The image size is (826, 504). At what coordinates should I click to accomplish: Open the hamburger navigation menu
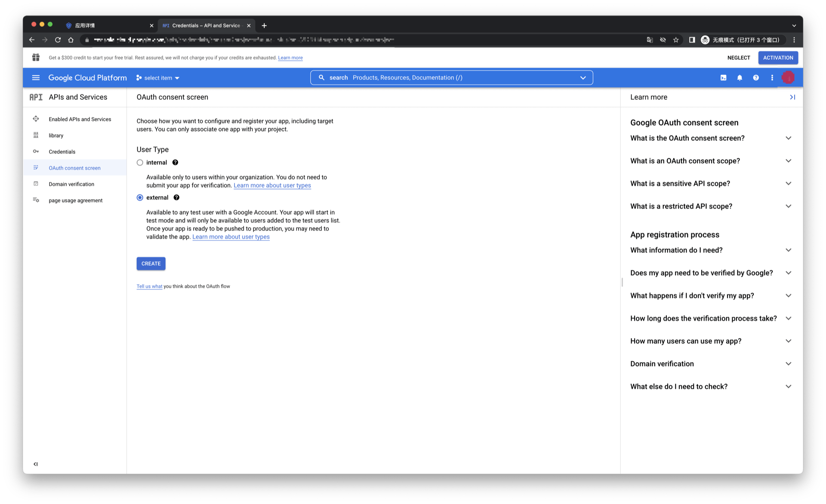tap(36, 78)
